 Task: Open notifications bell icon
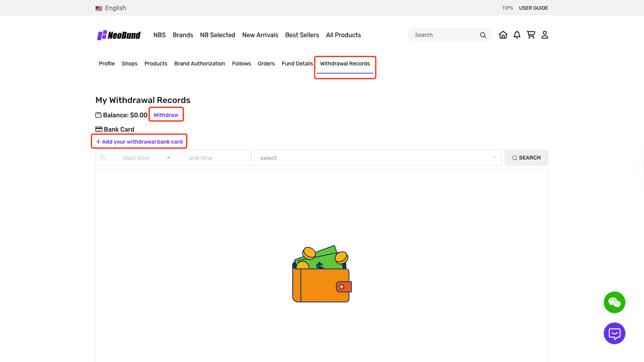pyautogui.click(x=517, y=35)
